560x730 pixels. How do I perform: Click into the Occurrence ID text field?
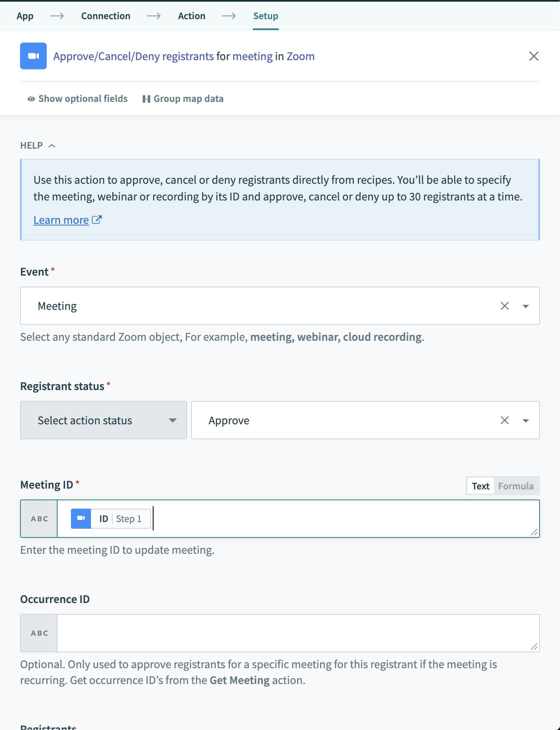(x=292, y=633)
